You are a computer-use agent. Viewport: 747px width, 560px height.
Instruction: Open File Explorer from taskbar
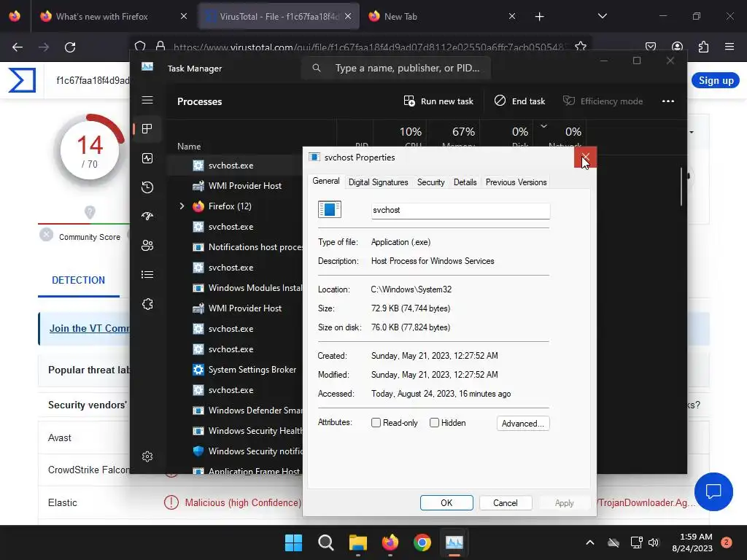coord(357,542)
